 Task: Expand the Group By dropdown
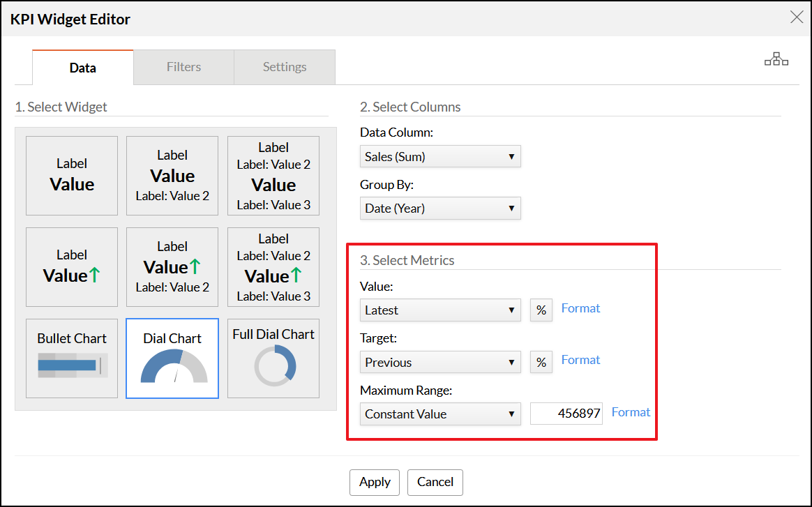click(x=440, y=209)
